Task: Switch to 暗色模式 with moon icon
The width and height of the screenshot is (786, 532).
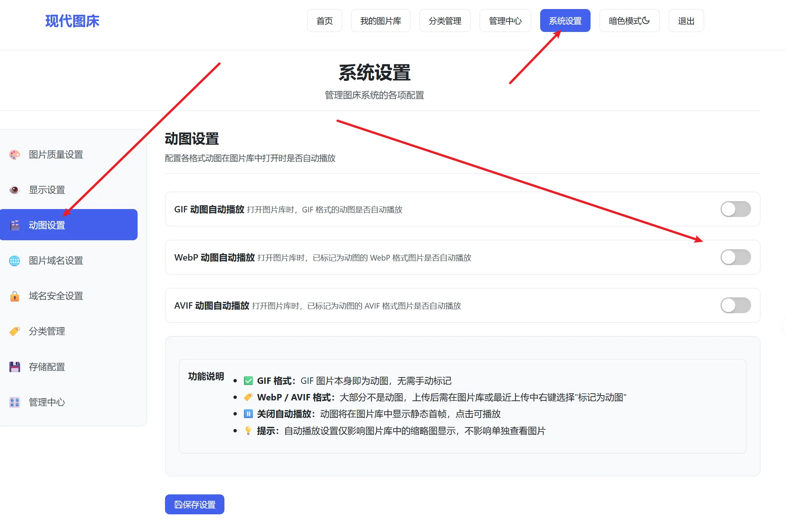Action: [x=629, y=21]
